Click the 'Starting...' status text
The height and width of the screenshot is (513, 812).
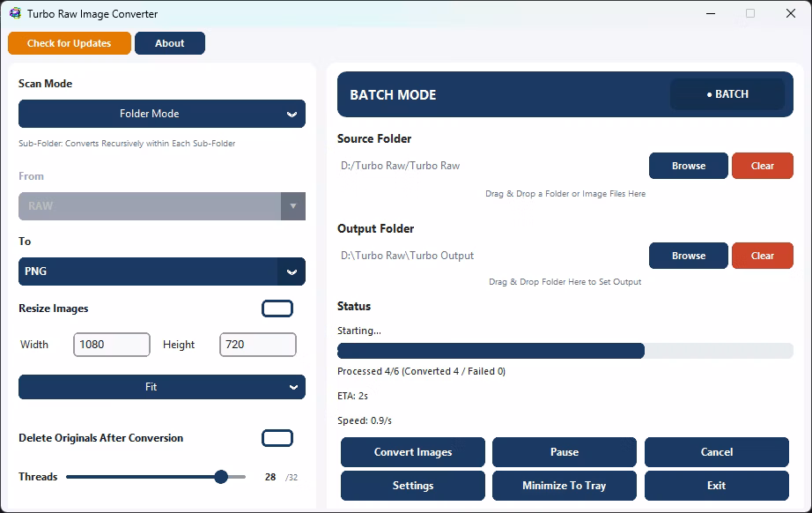(358, 331)
